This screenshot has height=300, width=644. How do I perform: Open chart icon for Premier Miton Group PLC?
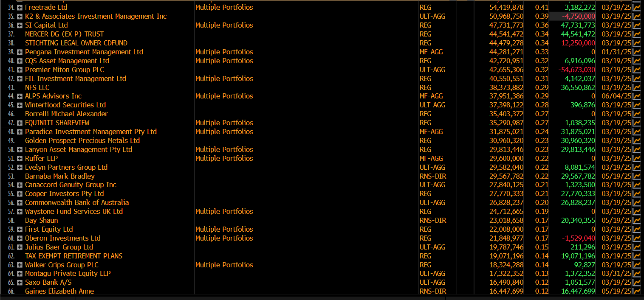[x=636, y=70]
